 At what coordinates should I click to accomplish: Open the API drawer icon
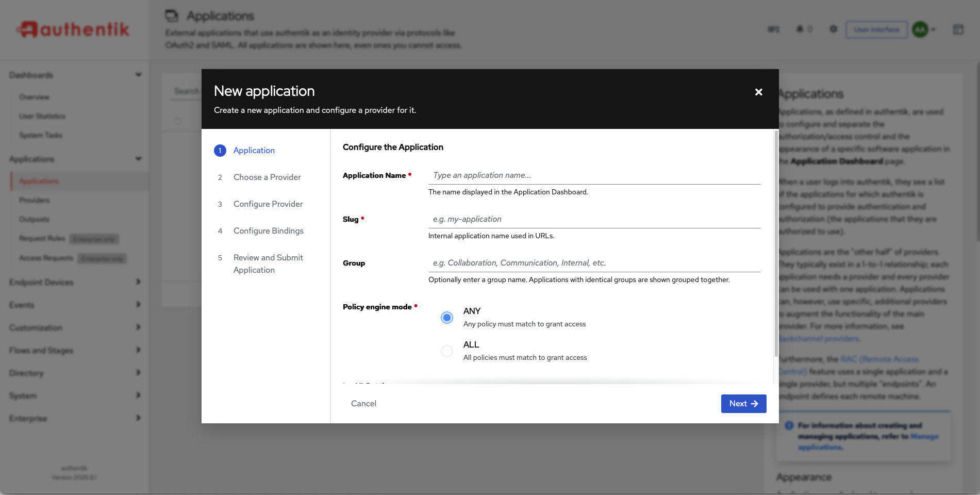click(x=774, y=29)
